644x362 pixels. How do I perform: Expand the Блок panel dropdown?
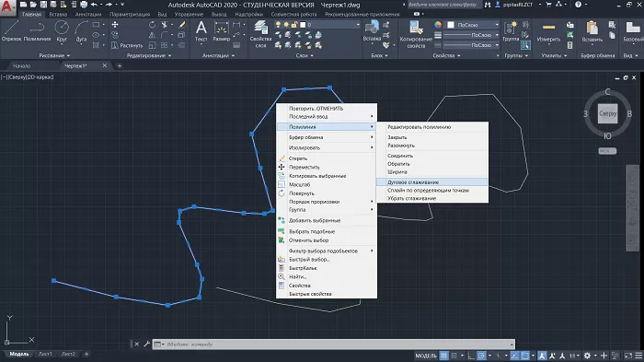[379, 55]
